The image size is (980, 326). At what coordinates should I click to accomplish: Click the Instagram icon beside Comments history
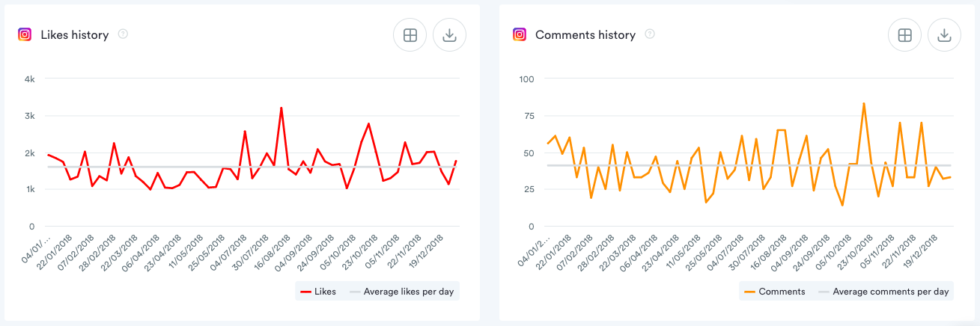click(x=520, y=34)
